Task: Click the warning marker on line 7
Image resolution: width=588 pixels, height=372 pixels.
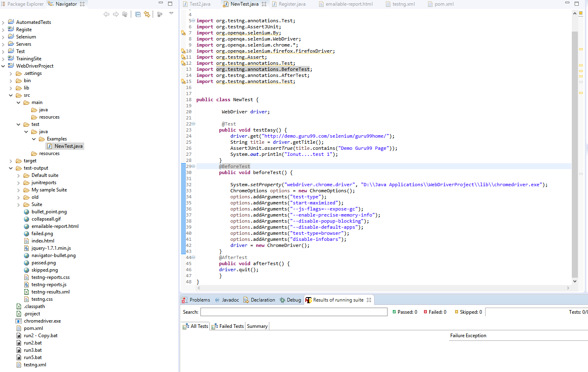Action: (x=183, y=33)
